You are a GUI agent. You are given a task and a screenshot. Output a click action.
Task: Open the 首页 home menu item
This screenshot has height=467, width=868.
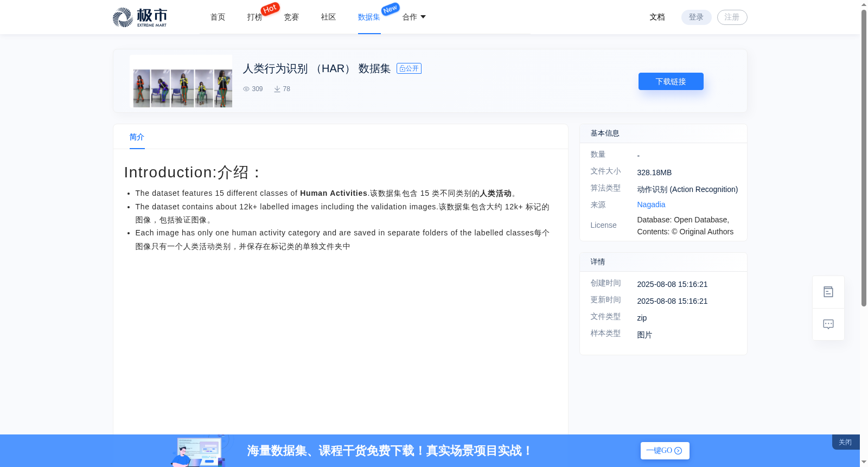point(218,17)
